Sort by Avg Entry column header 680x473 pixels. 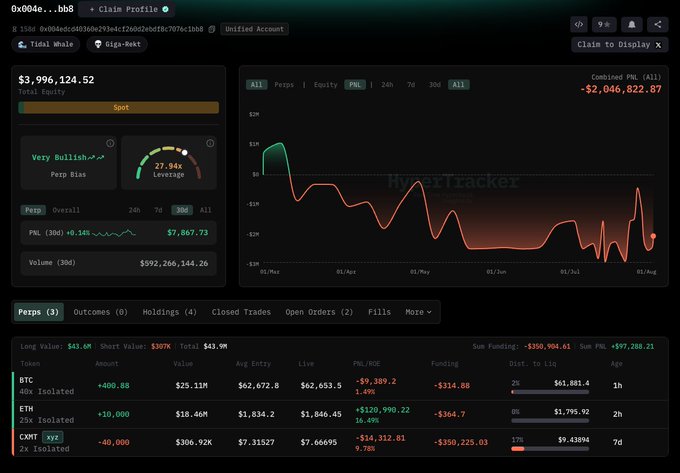coord(253,364)
